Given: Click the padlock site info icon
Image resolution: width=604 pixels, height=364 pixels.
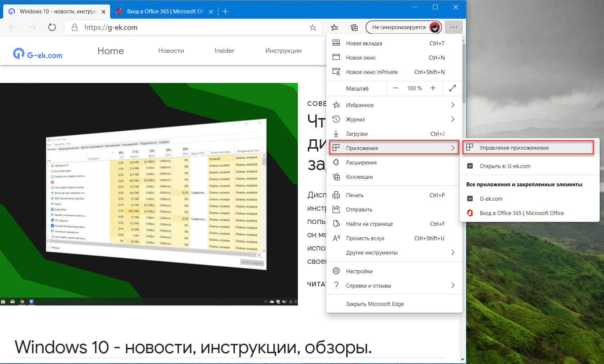Looking at the screenshot, I should (74, 27).
